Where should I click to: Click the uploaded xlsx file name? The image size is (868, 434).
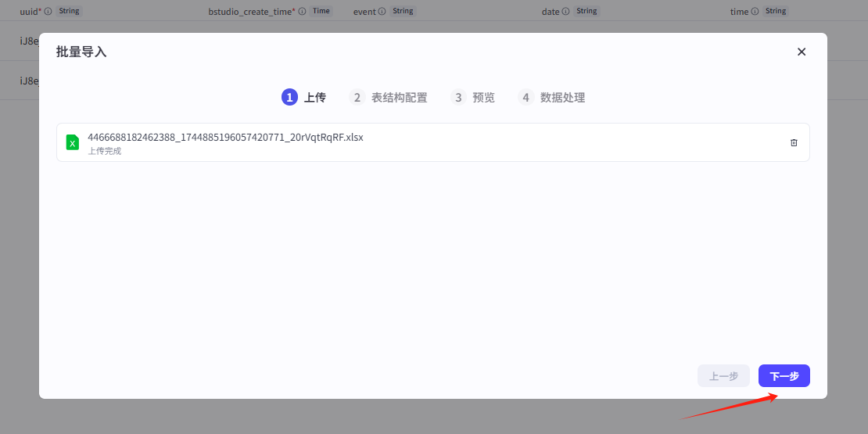point(225,137)
